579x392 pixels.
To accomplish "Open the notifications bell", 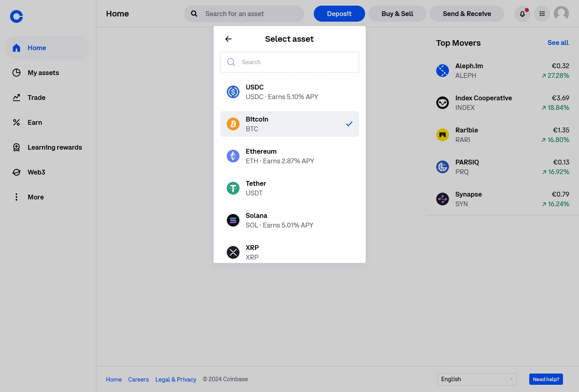I will click(x=522, y=14).
